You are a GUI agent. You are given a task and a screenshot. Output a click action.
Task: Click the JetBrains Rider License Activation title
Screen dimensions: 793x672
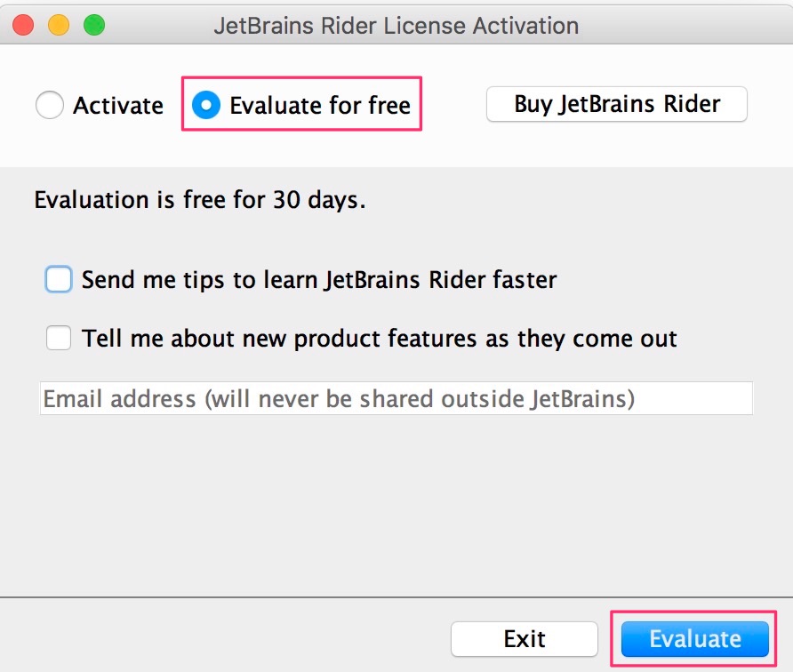(x=396, y=26)
